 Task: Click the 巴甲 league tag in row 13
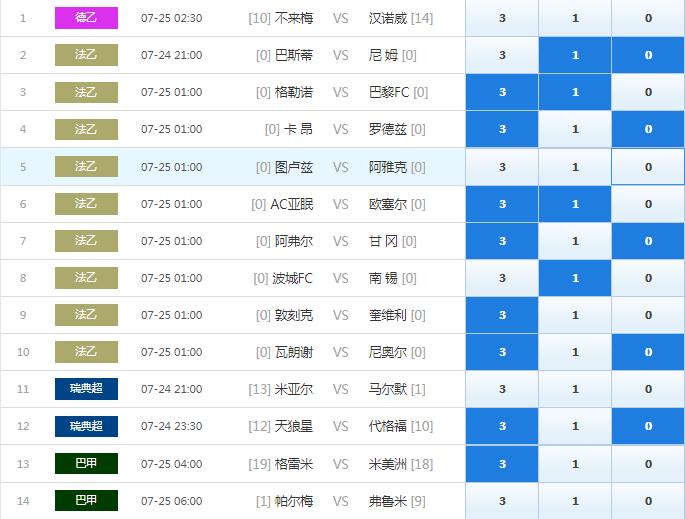86,464
